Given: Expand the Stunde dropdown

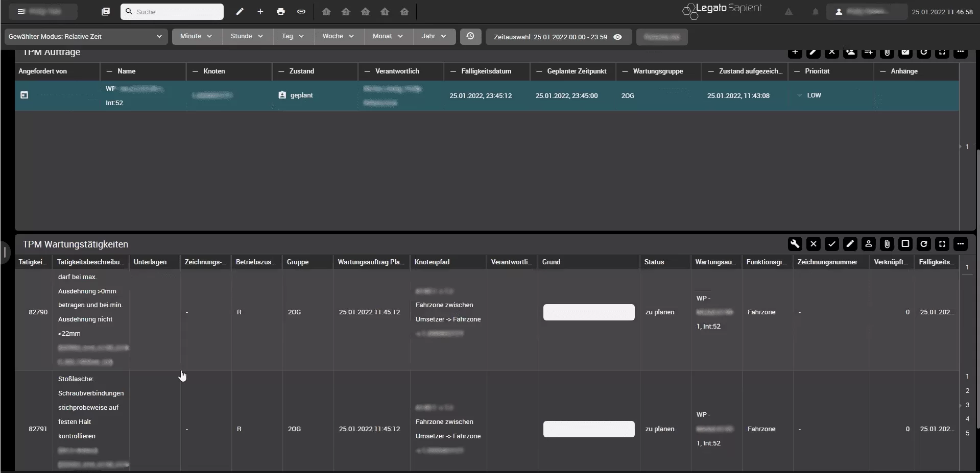Looking at the screenshot, I should tap(247, 36).
